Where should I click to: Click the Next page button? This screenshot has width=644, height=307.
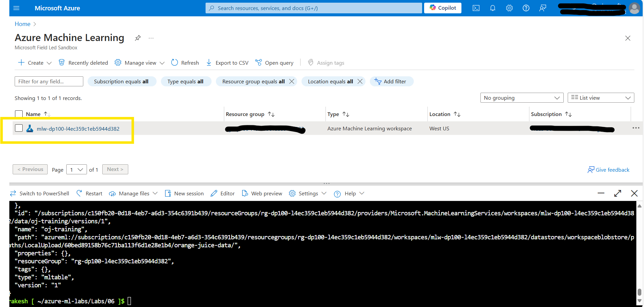point(115,169)
